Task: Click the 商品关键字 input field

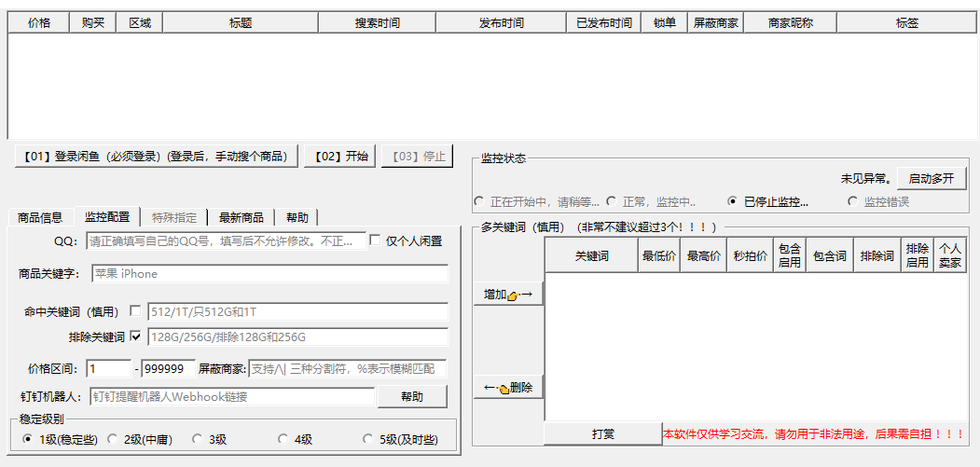Action: (x=270, y=274)
